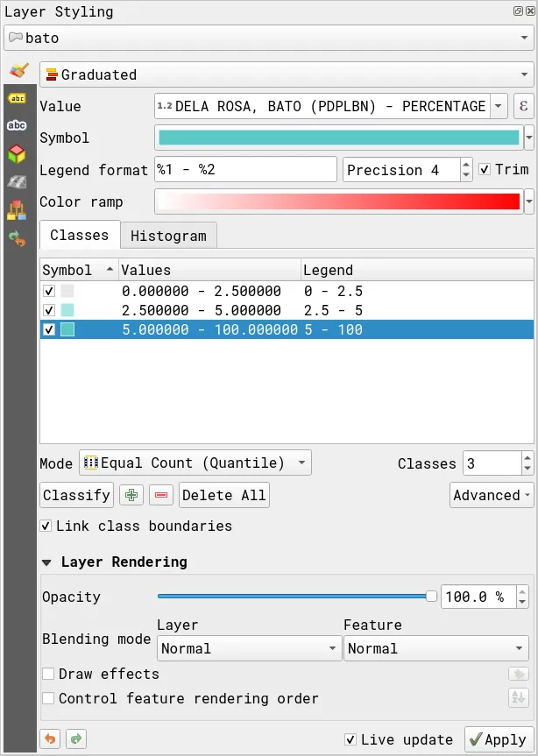538x756 pixels.
Task: Open draw effects customization star button
Action: [519, 674]
